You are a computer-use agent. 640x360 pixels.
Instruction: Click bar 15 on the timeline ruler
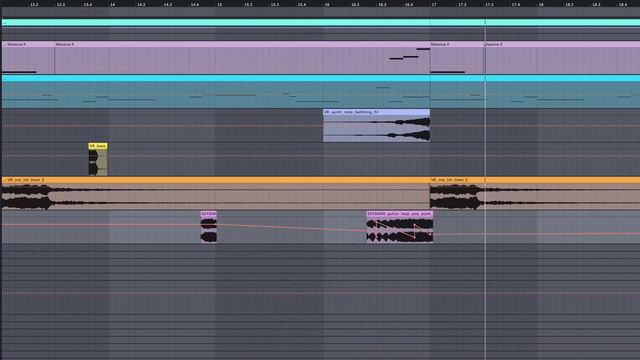pos(220,4)
